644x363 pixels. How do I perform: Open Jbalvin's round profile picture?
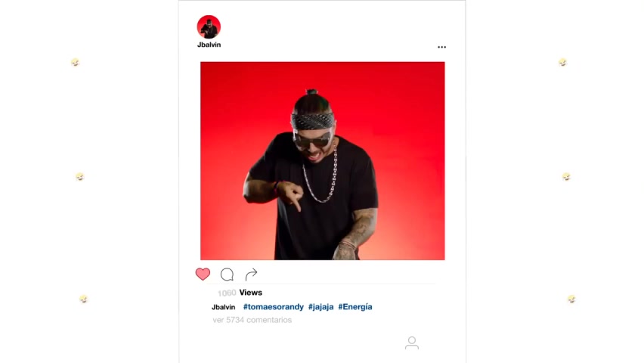(209, 26)
